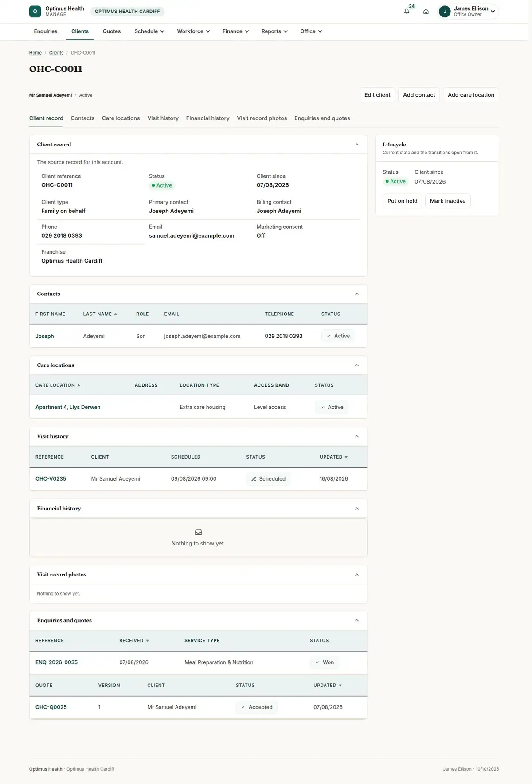Sort enquiries by Received column

click(x=134, y=641)
